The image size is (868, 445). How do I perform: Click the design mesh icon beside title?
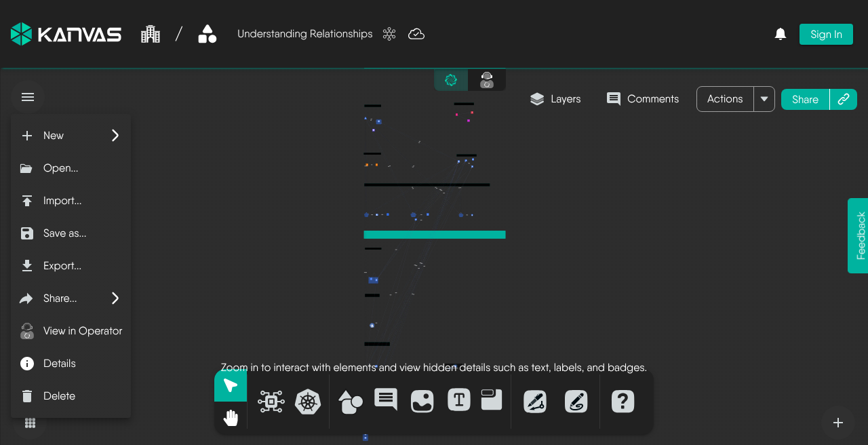389,34
